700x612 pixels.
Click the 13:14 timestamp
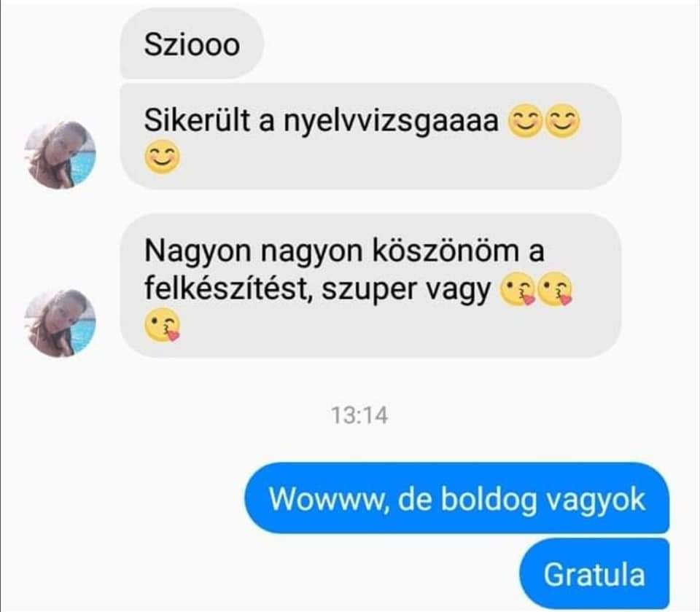click(x=359, y=415)
